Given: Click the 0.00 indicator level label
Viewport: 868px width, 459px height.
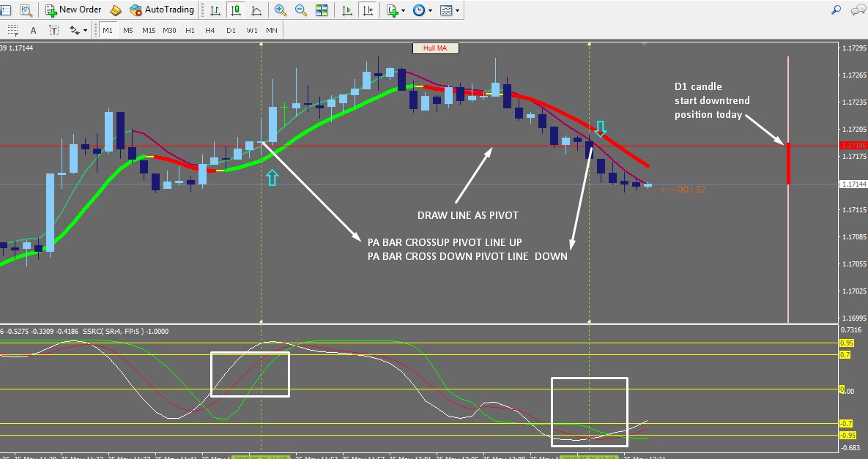Looking at the screenshot, I should pos(846,390).
